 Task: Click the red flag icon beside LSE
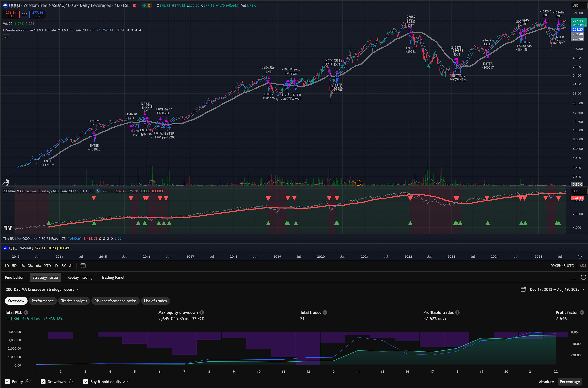pyautogui.click(x=134, y=6)
